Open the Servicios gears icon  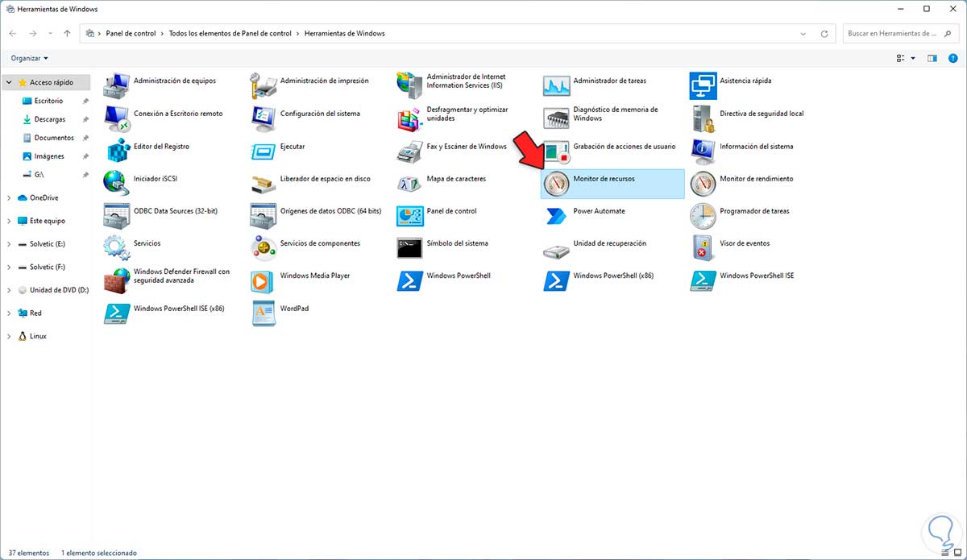pos(117,248)
